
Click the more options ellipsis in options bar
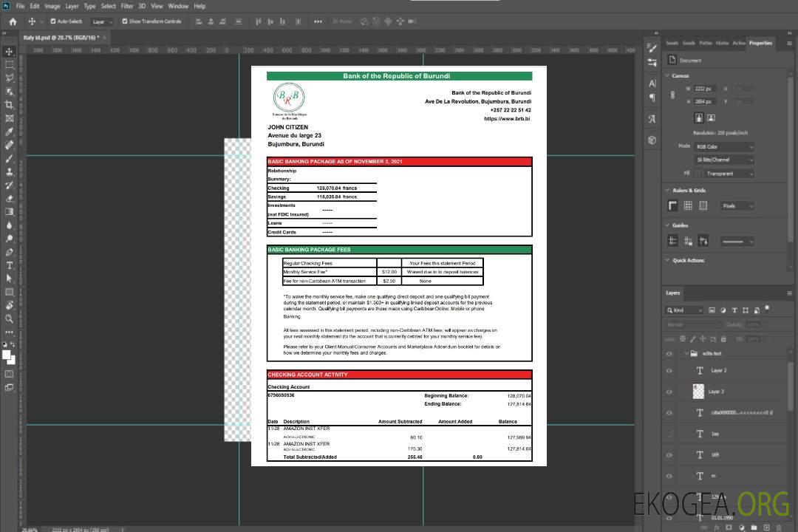tap(318, 21)
